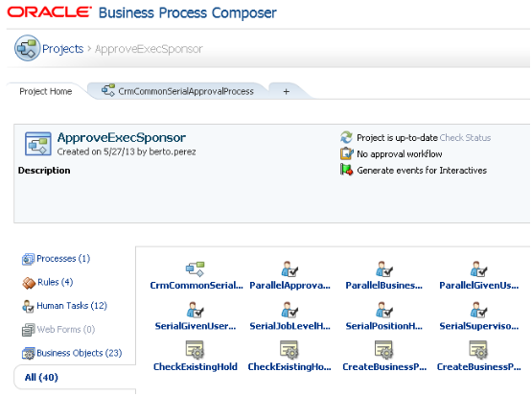Image resolution: width=532 pixels, height=396 pixels.
Task: Click the CheckExistingHold business object icon
Action: tap(196, 350)
